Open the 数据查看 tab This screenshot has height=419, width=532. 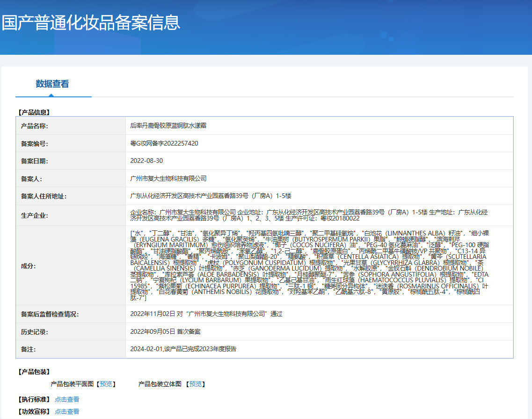click(x=52, y=84)
